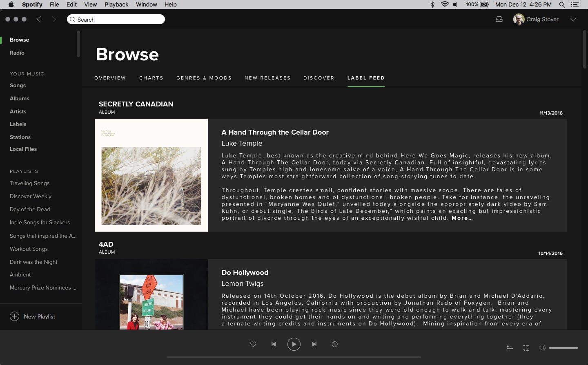The height and width of the screenshot is (365, 588).
Task: Click the New Playlist button
Action: click(x=33, y=316)
